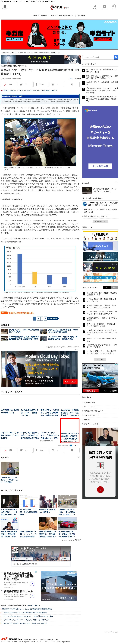Open the 稼ぐ戦略 navigation tab

click(81, 15)
